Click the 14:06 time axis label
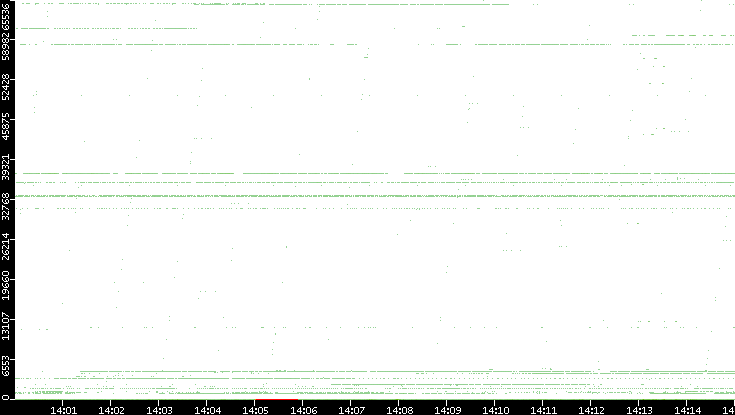735x415 pixels. click(x=303, y=410)
